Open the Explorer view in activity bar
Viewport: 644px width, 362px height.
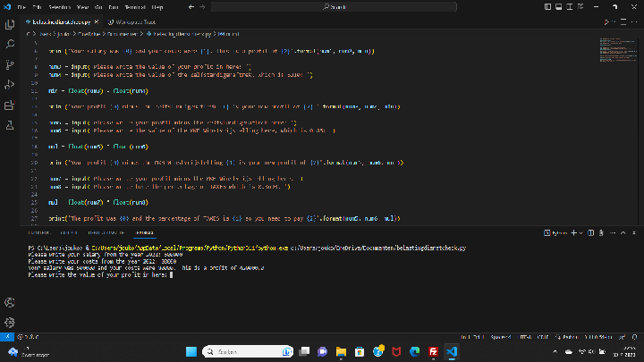point(10,23)
